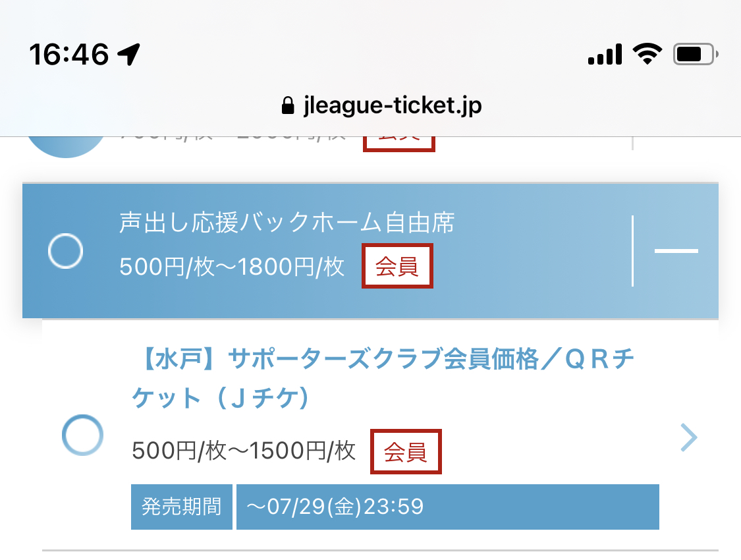The width and height of the screenshot is (741, 560).
Task: Click 会員 badge next to 500円/枚～1500円/枚
Action: point(406,451)
